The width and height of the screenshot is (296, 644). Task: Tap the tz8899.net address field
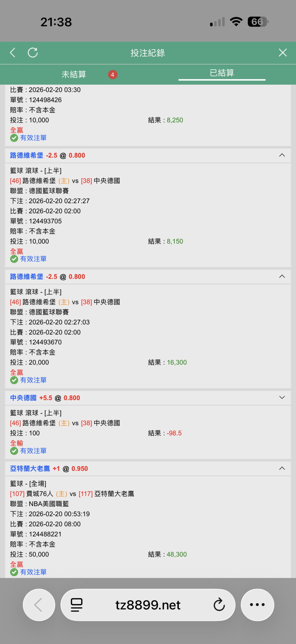click(x=148, y=605)
